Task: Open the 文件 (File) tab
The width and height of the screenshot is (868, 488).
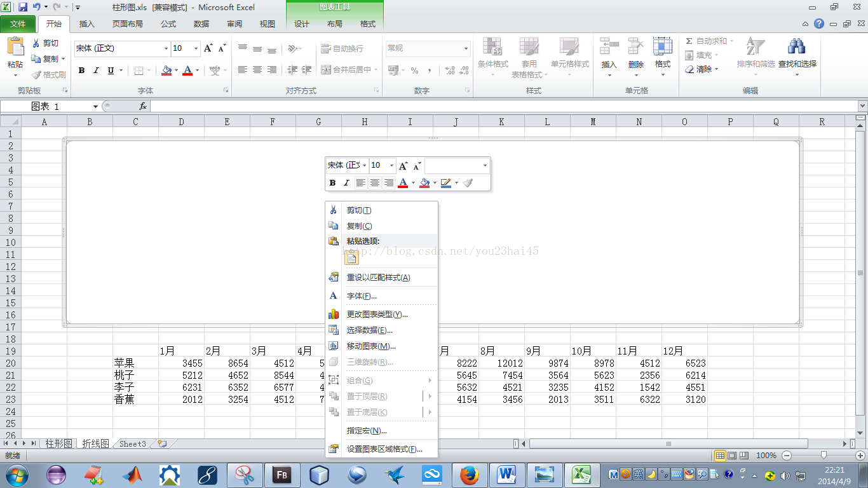Action: (x=18, y=24)
